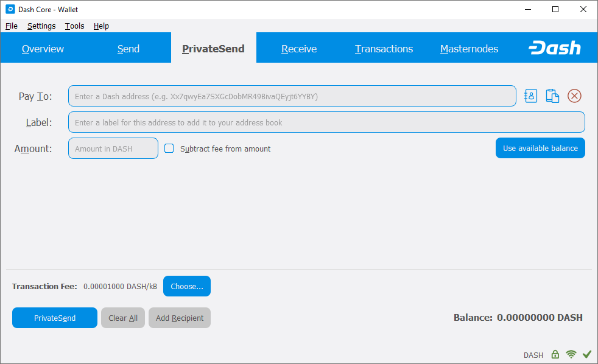The width and height of the screenshot is (598, 364).
Task: Click the Balance 0.00000000 DASH text
Action: [518, 318]
